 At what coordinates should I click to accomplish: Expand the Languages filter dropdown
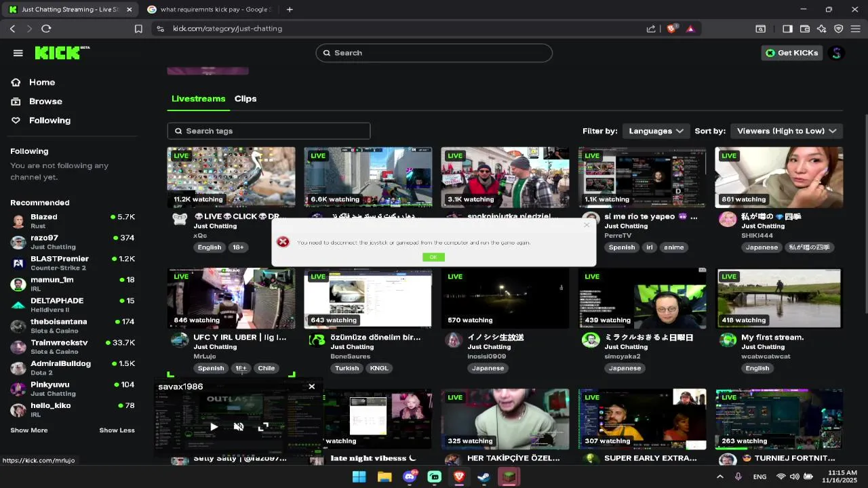[x=656, y=131]
